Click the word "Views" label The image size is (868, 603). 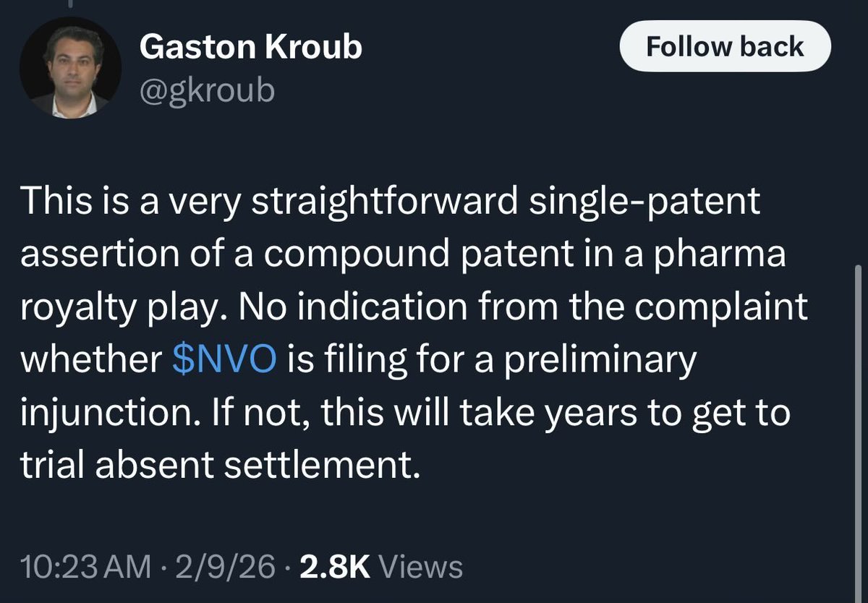[x=421, y=567]
